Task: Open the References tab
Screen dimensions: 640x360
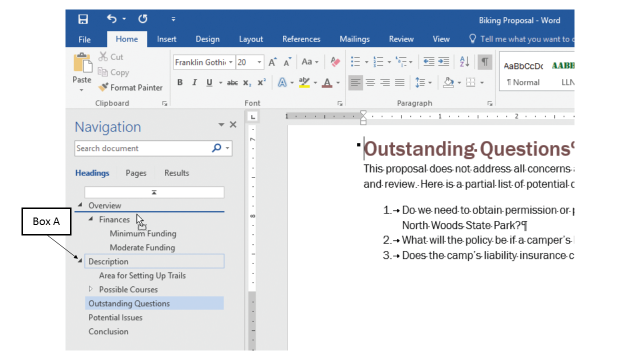Action: (x=301, y=39)
